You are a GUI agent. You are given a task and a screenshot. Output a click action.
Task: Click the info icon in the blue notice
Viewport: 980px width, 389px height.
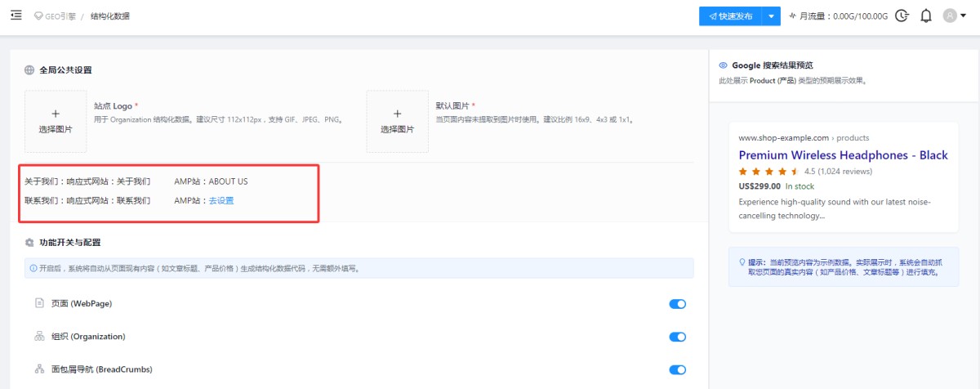pos(33,268)
